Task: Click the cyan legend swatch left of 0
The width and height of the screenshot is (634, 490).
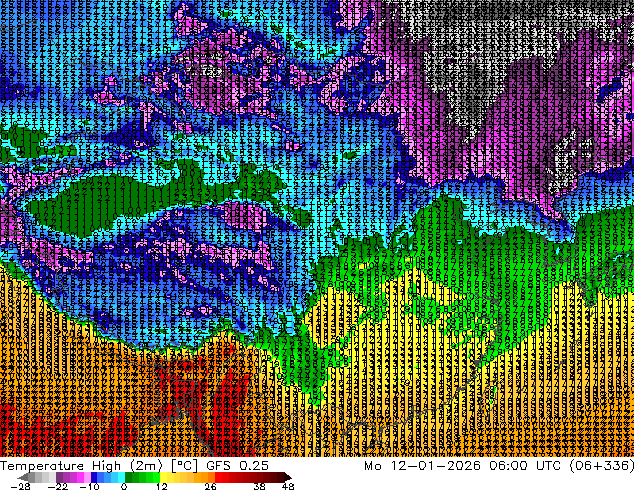Action: [121, 477]
